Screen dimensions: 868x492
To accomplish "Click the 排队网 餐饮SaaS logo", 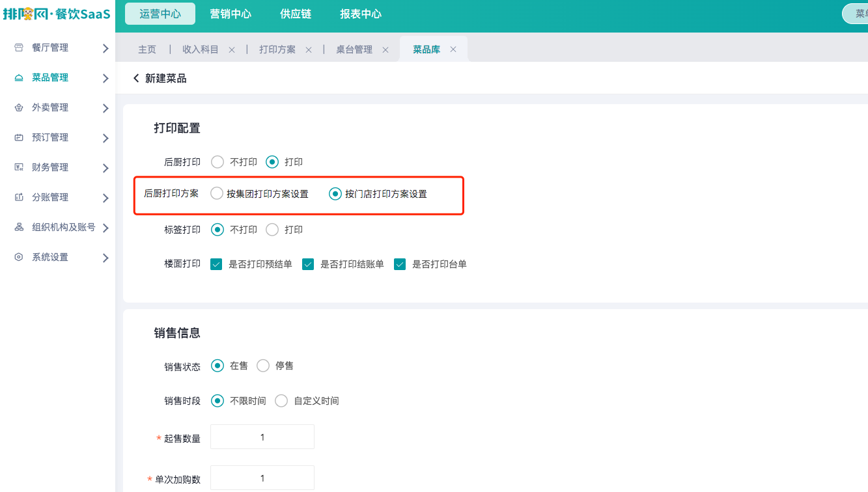I will [x=57, y=14].
